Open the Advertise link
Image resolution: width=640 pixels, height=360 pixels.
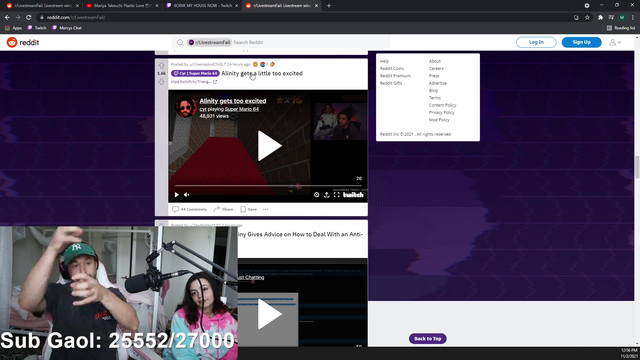(438, 83)
